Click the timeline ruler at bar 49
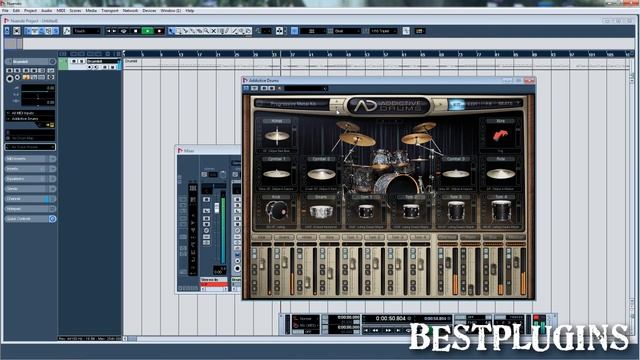The height and width of the screenshot is (360, 640). tap(348, 54)
